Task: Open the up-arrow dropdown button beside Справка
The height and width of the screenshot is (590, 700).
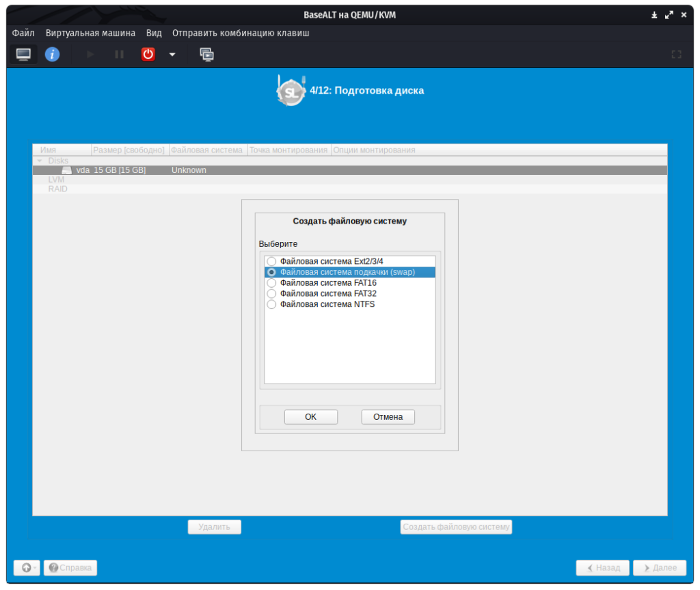Action: point(27,567)
